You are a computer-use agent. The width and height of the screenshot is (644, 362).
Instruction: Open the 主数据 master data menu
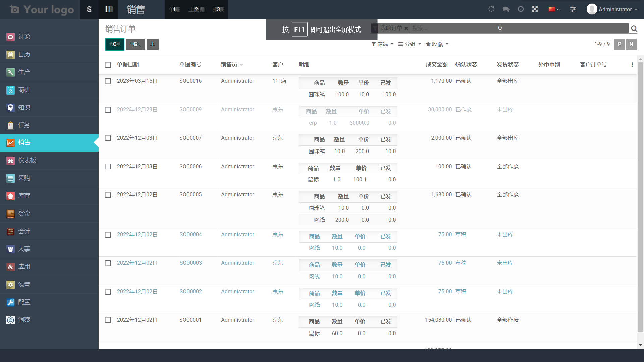[196, 10]
